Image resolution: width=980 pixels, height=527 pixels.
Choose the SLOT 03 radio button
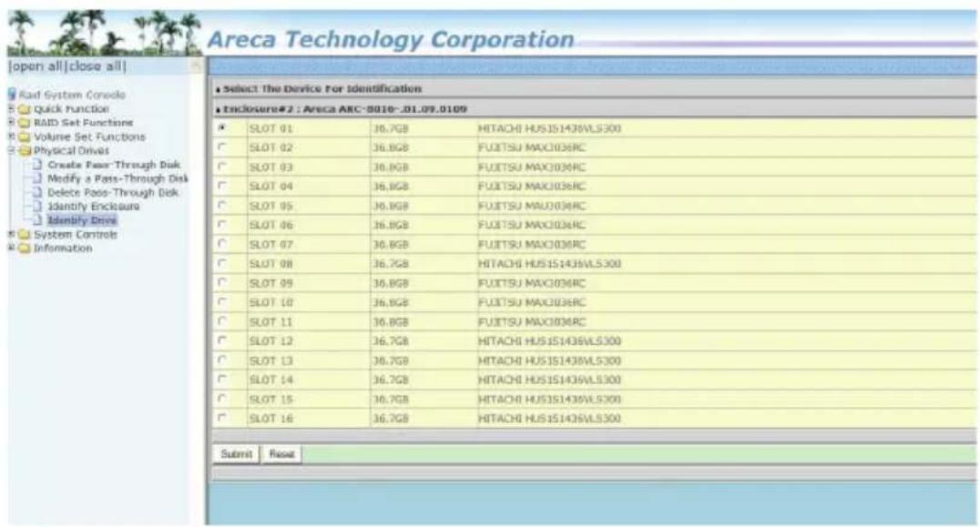click(x=222, y=166)
